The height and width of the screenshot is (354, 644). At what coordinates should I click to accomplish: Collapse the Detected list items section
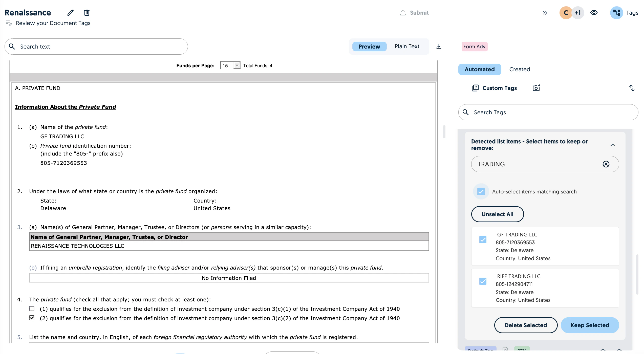(613, 145)
